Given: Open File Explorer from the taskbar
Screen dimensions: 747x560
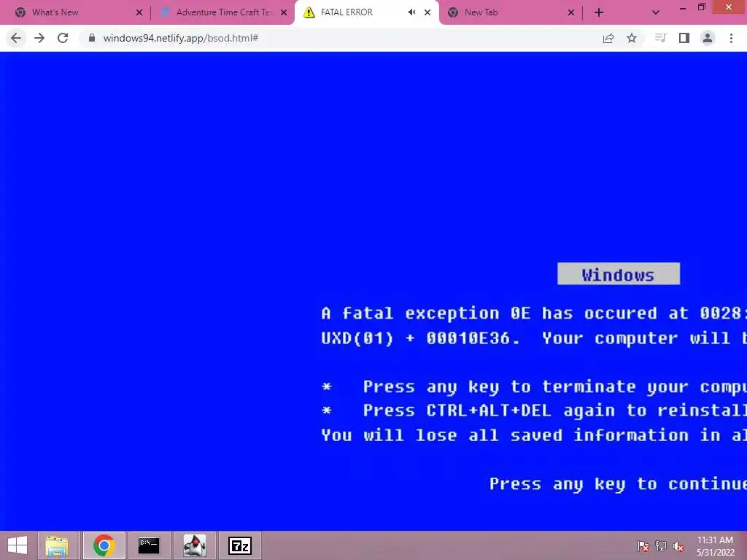Looking at the screenshot, I should tap(57, 545).
